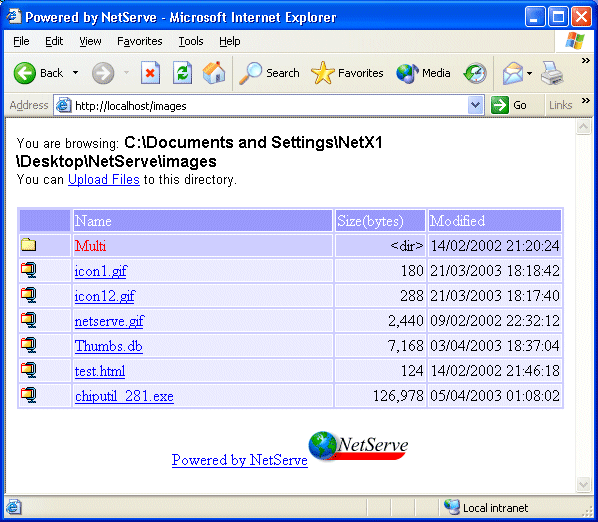Click the file icon beside test.html
The width and height of the screenshot is (598, 522).
pos(29,370)
